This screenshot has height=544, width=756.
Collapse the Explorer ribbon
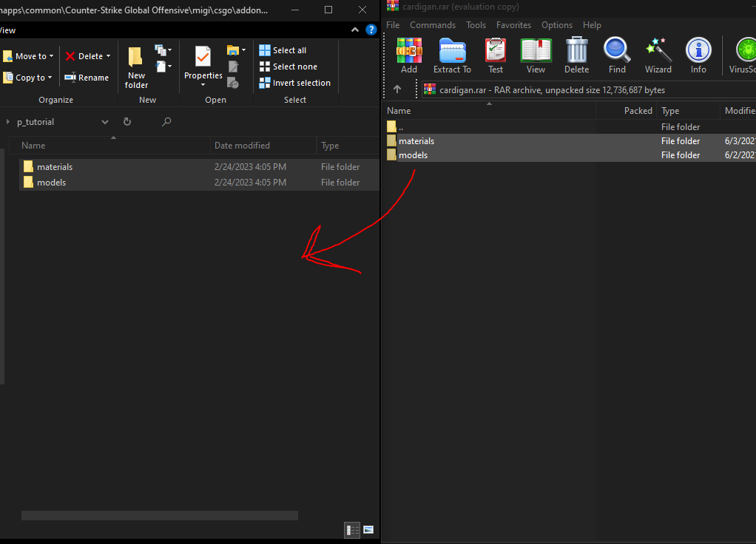(355, 30)
